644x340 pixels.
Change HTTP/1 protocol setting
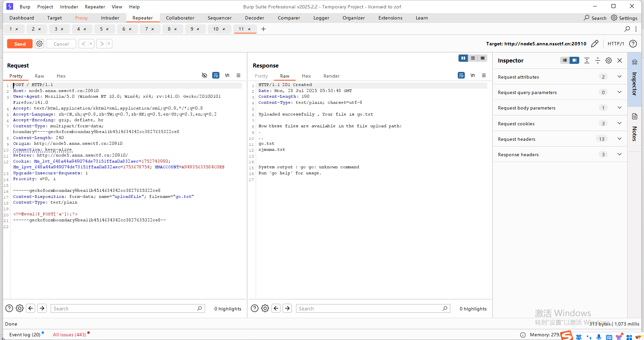coord(616,44)
